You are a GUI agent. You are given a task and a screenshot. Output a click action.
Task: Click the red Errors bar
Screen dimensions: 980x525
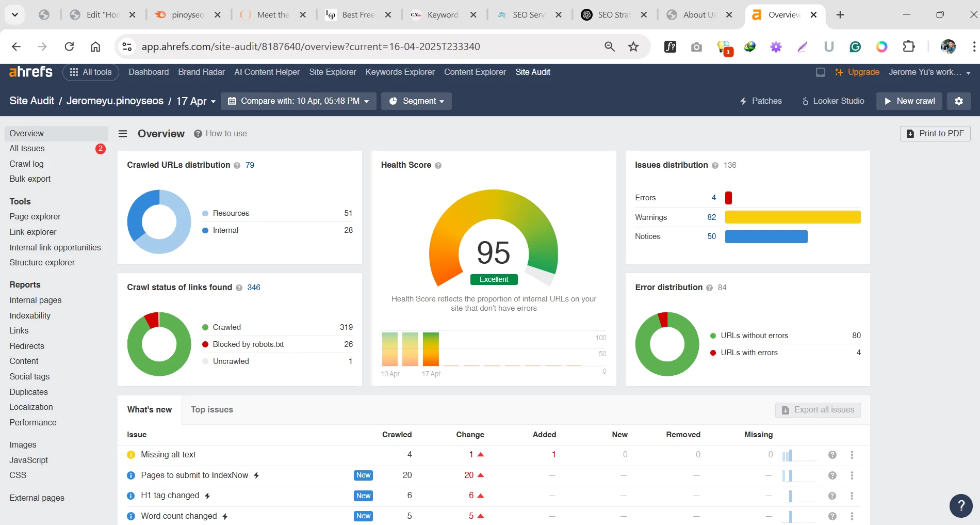coord(728,198)
